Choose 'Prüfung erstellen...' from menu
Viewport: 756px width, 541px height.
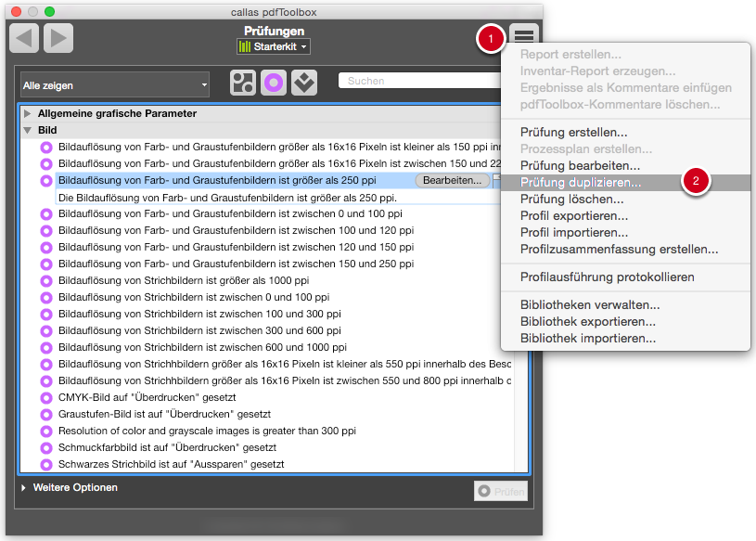(x=625, y=132)
